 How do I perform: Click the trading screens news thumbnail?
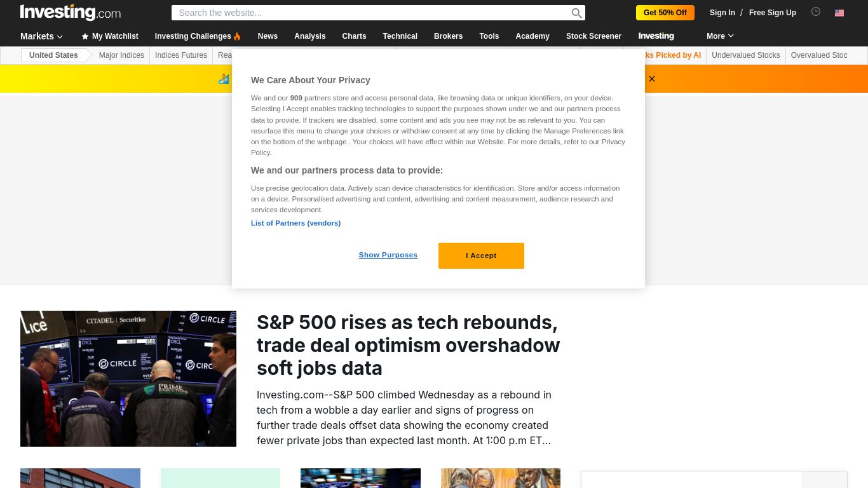pyautogui.click(x=360, y=478)
